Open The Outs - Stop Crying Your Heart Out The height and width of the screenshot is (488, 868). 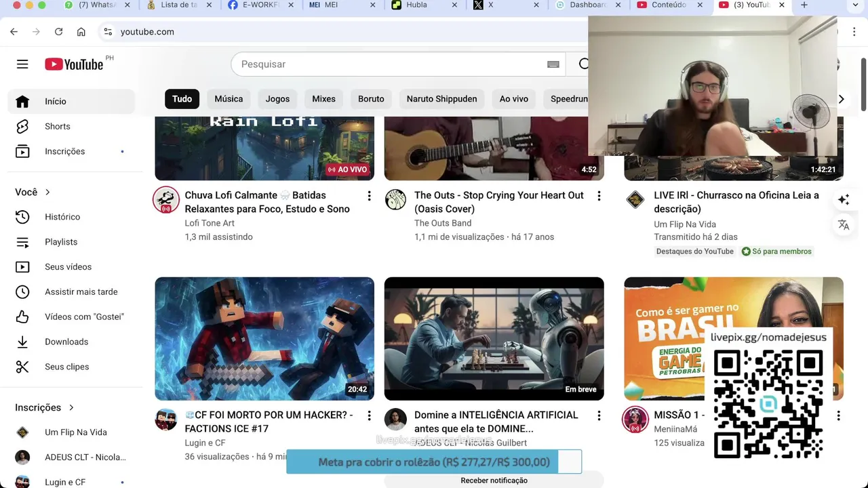499,202
